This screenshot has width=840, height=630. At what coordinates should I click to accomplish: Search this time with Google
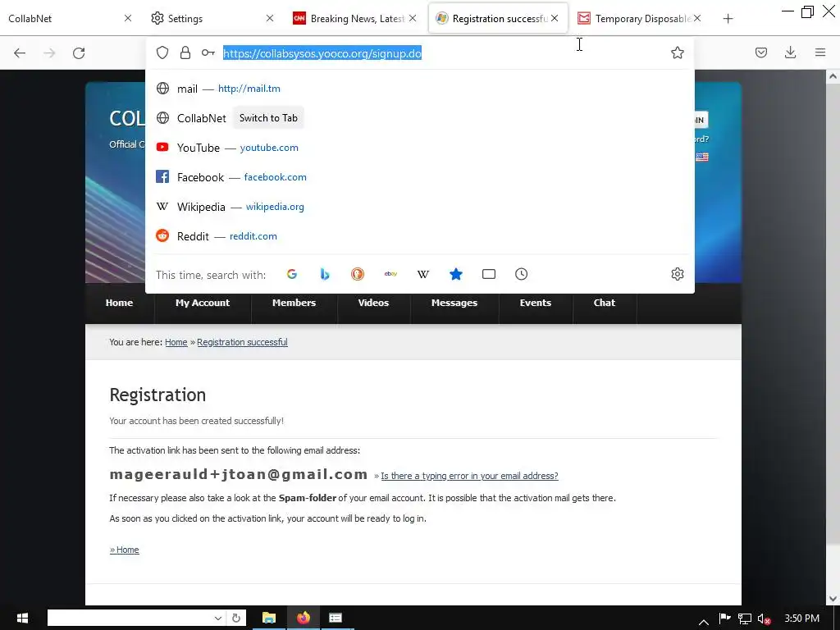(x=292, y=274)
